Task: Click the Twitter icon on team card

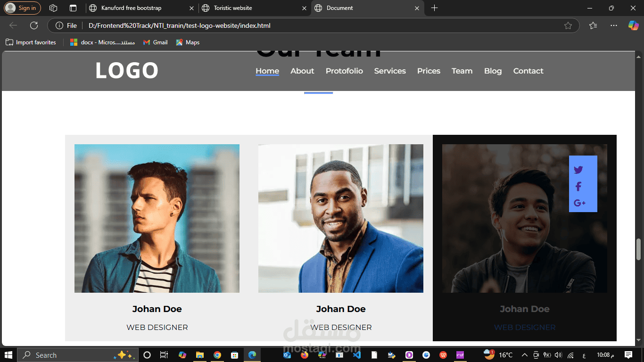Action: tap(578, 170)
